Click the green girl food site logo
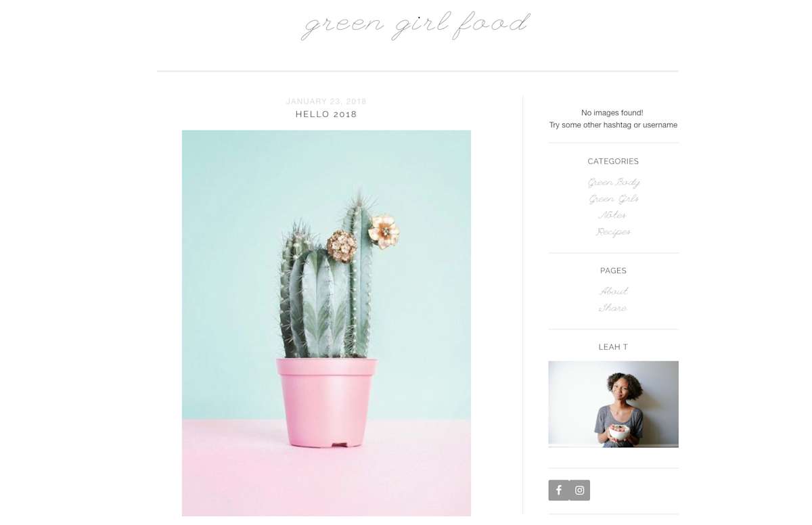This screenshot has width=812, height=525. [415, 25]
